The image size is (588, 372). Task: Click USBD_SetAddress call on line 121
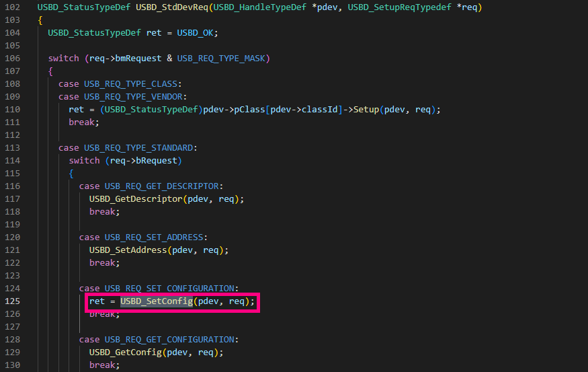tap(128, 250)
